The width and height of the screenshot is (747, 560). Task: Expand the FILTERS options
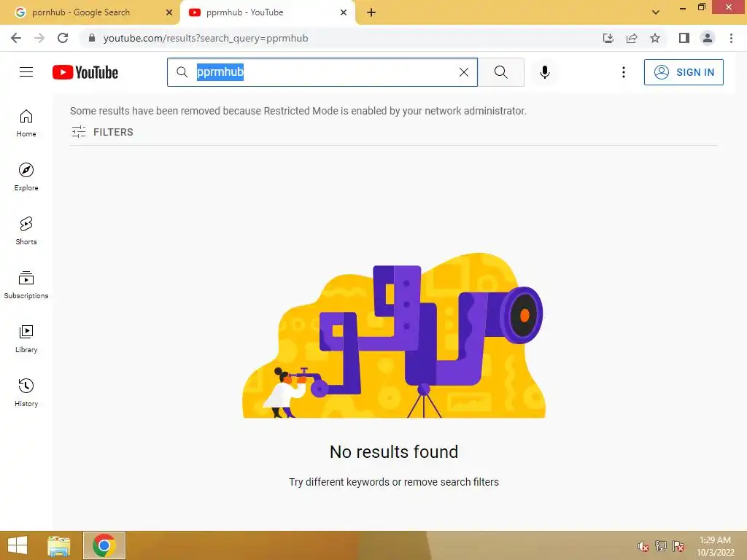[x=102, y=132]
